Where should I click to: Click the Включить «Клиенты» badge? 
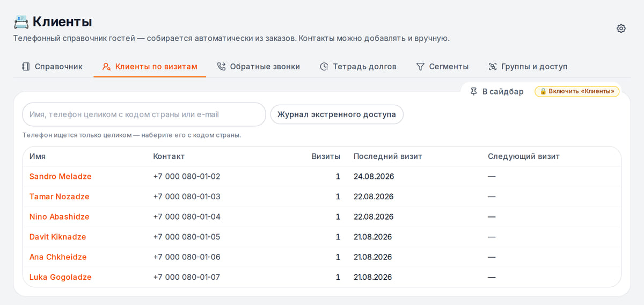coord(577,91)
